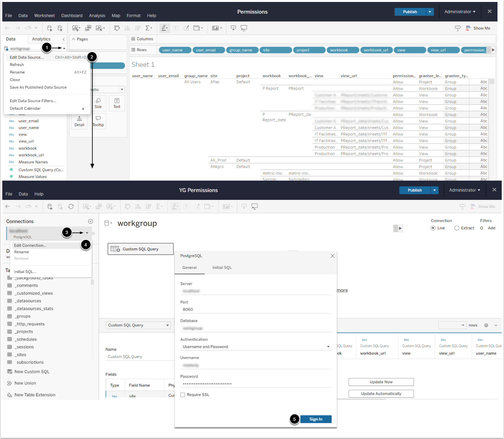
Task: Collapse the Pages shelf
Action: [x=74, y=39]
